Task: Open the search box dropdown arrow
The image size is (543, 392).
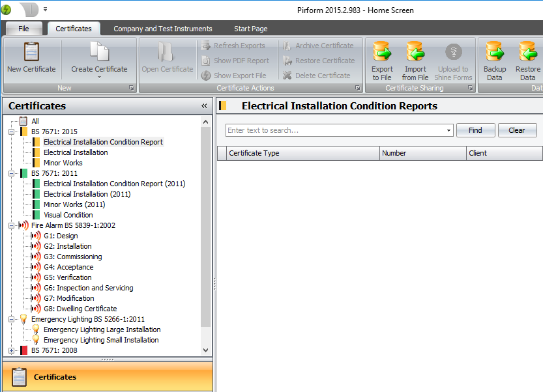Action: 449,130
